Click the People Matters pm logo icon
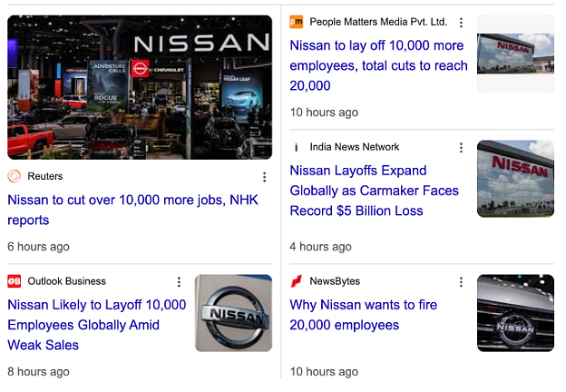The width and height of the screenshot is (566, 392). pos(297,22)
